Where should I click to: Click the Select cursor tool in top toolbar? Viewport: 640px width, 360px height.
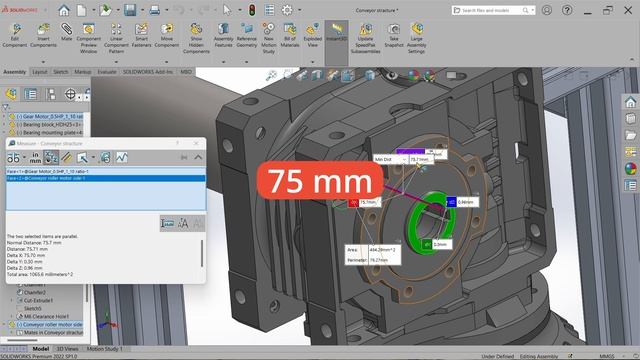click(x=227, y=10)
